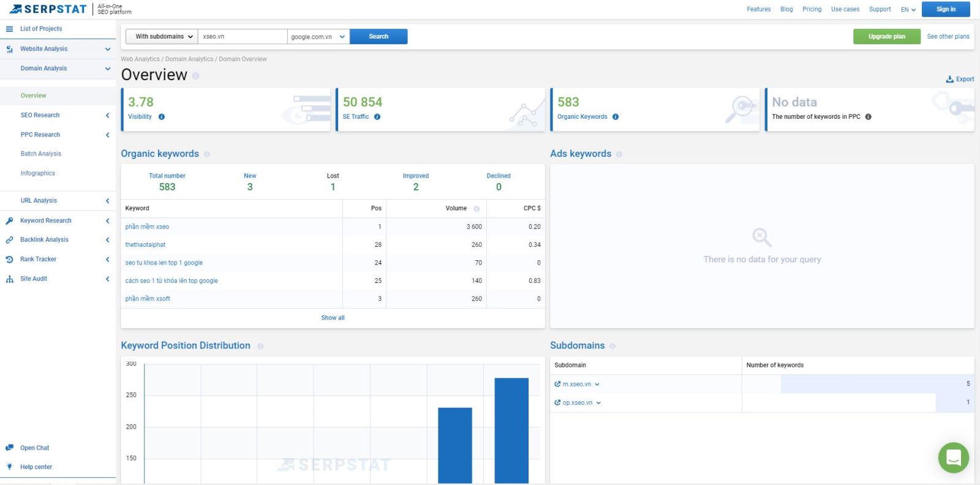Click the Organic Keywords info icon

coord(616,117)
